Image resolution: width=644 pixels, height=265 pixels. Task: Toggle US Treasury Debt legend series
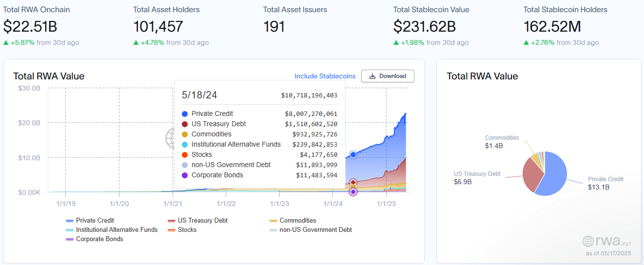pos(197,220)
